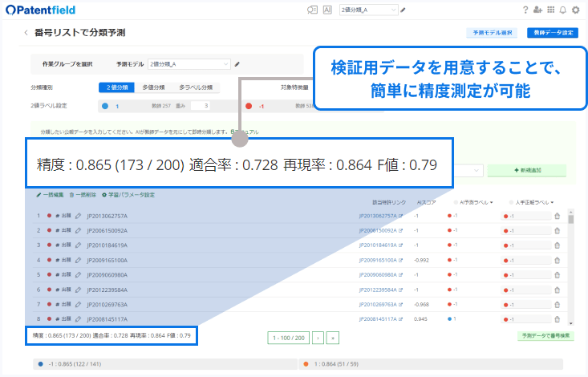Click the Patentfield logo
Image resolution: width=588 pixels, height=377 pixels.
[x=40, y=10]
